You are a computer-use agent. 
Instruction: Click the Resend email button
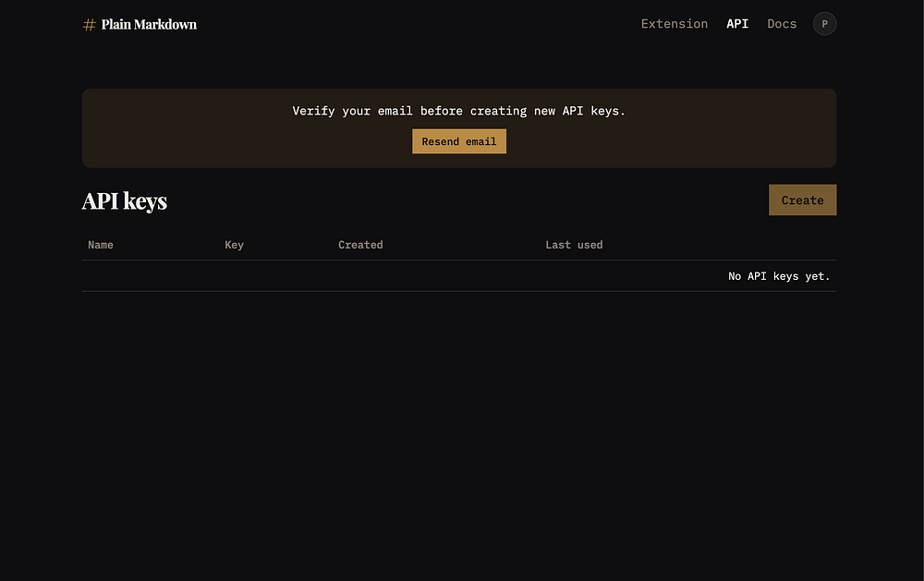pyautogui.click(x=459, y=141)
